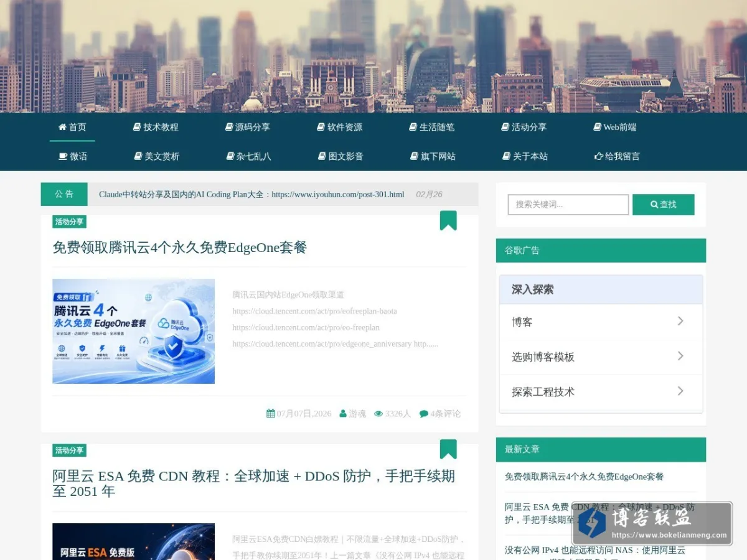Click the book icon beside 美文赏析

pyautogui.click(x=138, y=156)
